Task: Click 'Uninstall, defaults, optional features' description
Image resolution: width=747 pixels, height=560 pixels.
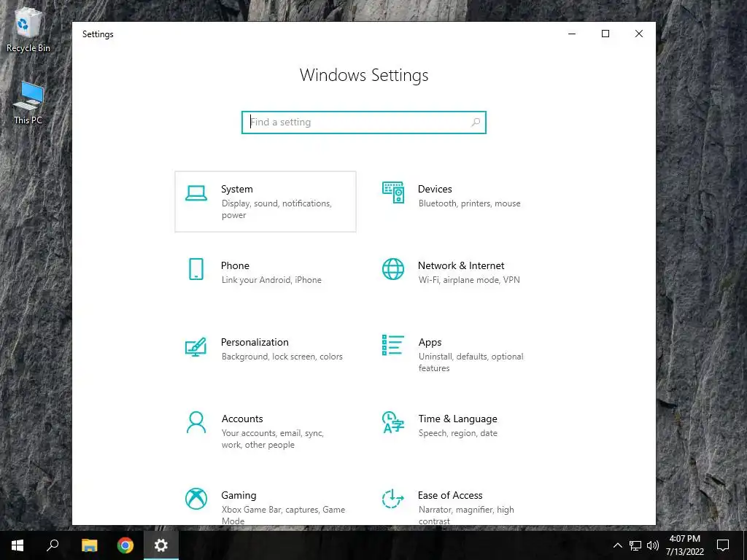Action: [471, 362]
